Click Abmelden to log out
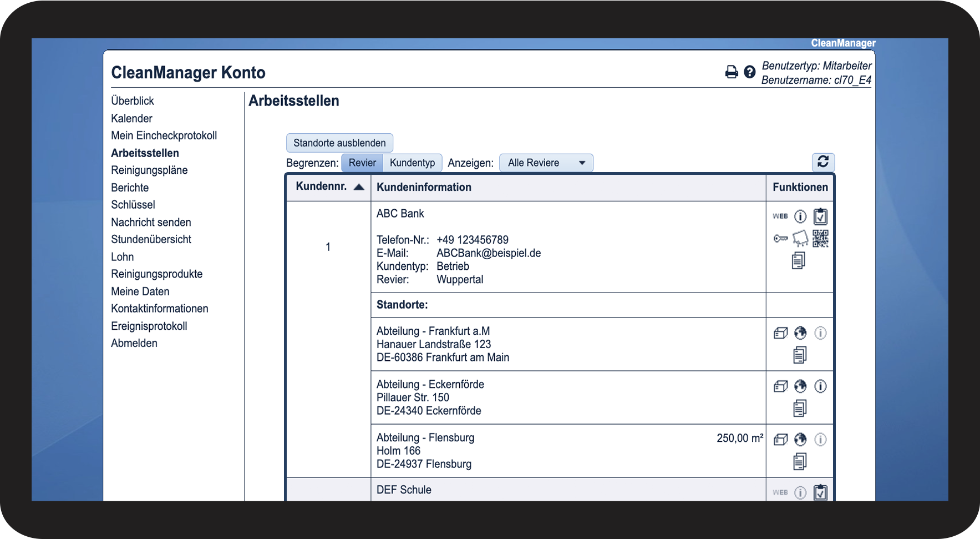This screenshot has width=980, height=539. [x=134, y=343]
